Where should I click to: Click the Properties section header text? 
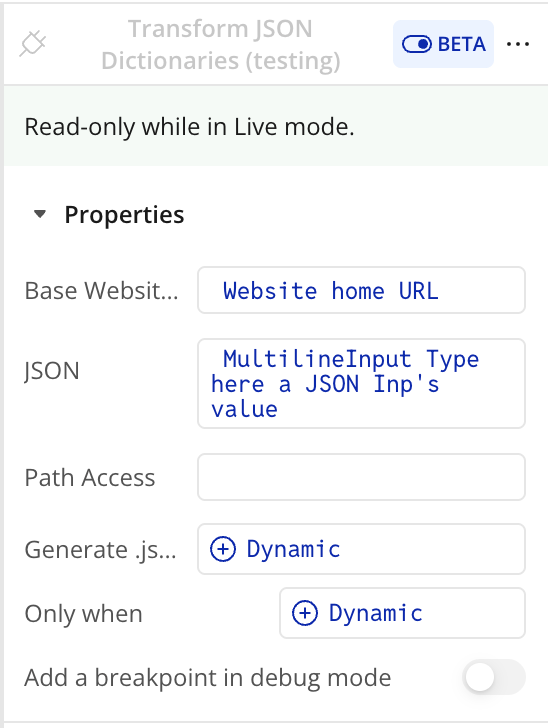[x=124, y=214]
